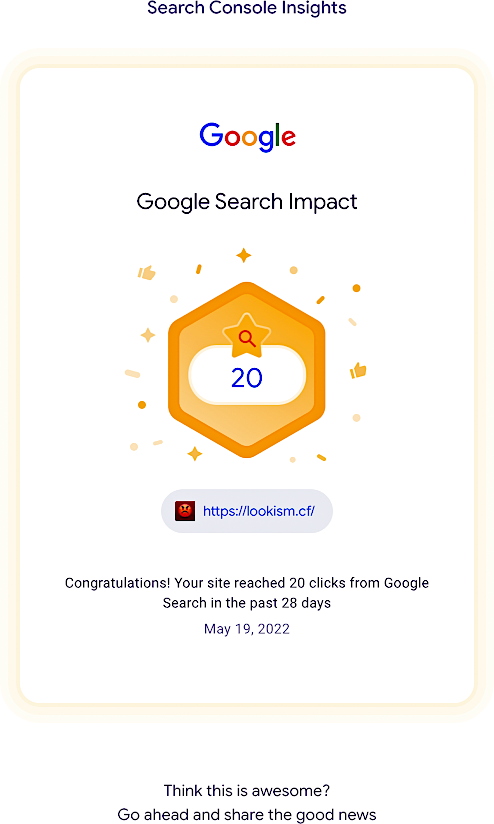Screen dimensions: 494x824
Task: Select the Google Search Impact title
Action: [246, 202]
